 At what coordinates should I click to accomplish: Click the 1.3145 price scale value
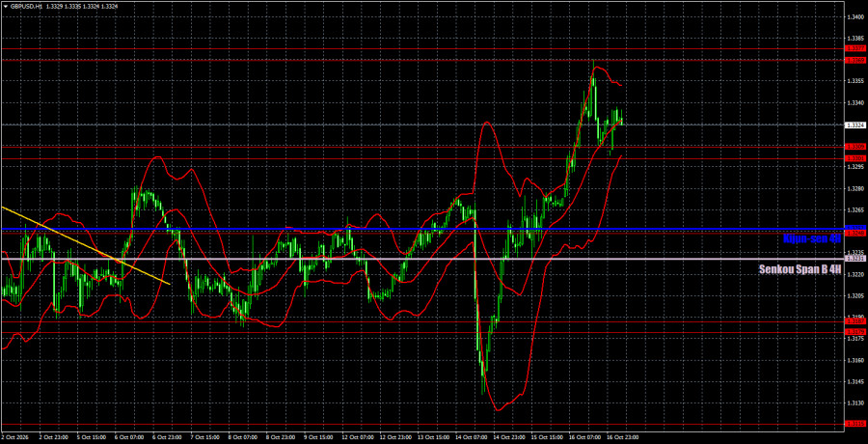coord(855,382)
